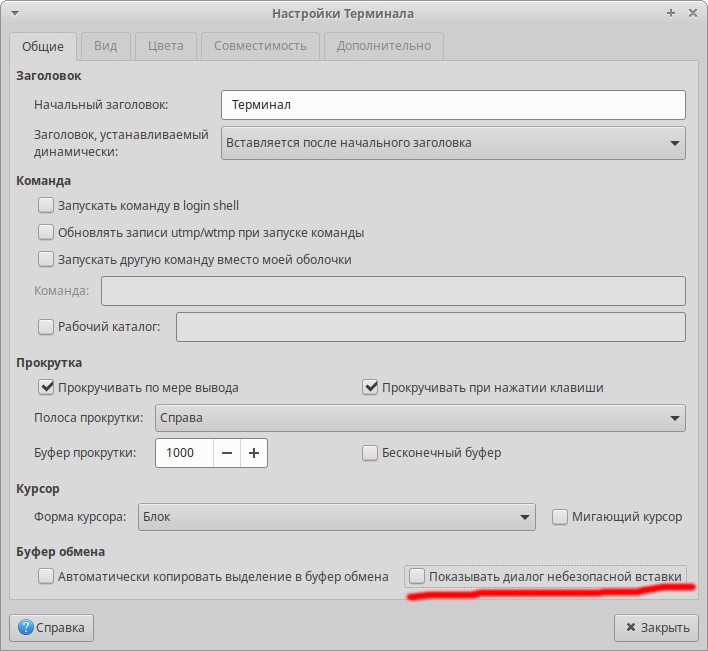Switch to the Цвета tab

click(x=165, y=46)
